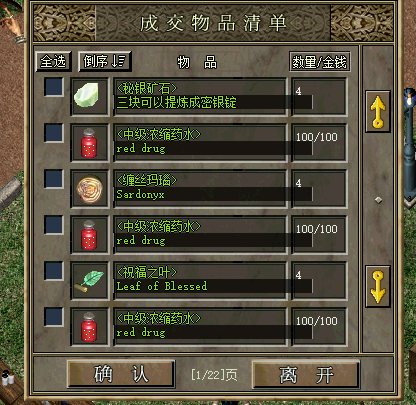Check the box beside 秘银矿石
Image resolution: width=416 pixels, height=405 pixels.
point(54,87)
